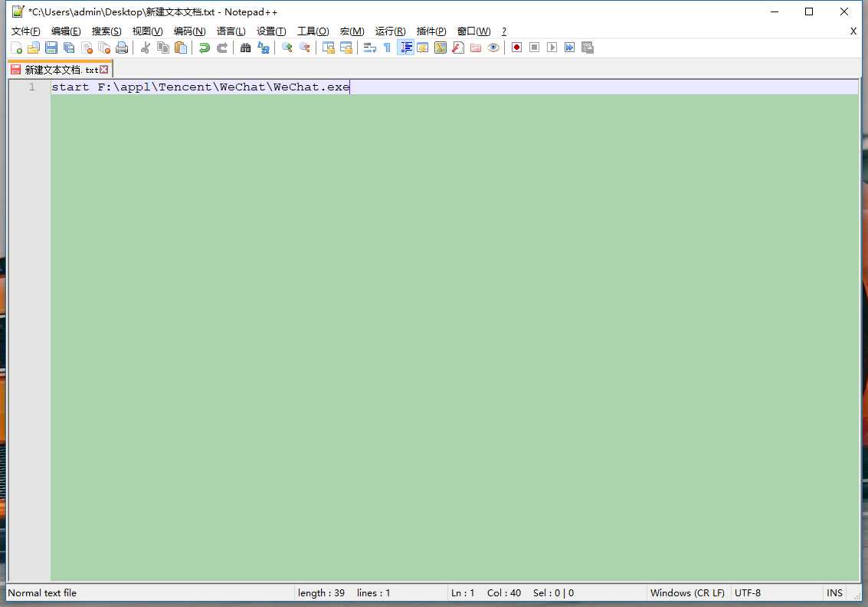Viewport: 868px width, 607px height.
Task: Toggle synchronize horizontal scrolling
Action: click(x=346, y=48)
